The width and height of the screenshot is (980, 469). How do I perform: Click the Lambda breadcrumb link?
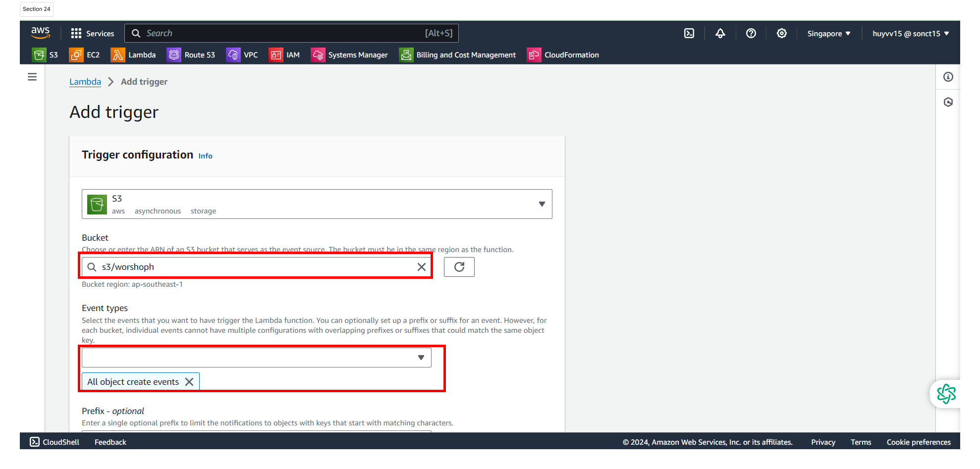pyautogui.click(x=85, y=82)
